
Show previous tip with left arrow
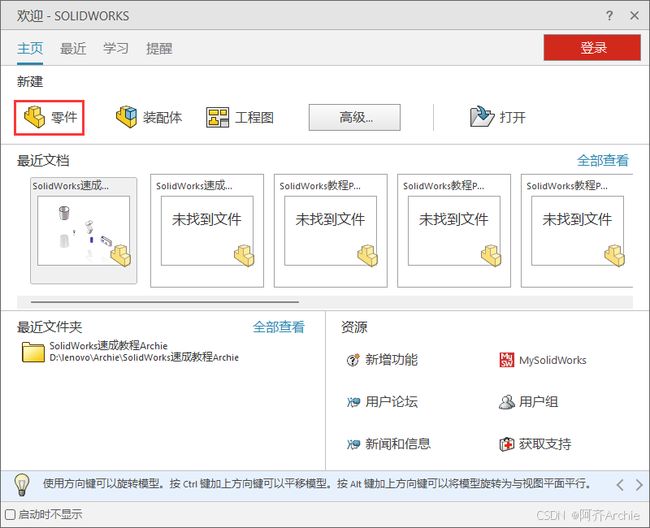pyautogui.click(x=620, y=484)
